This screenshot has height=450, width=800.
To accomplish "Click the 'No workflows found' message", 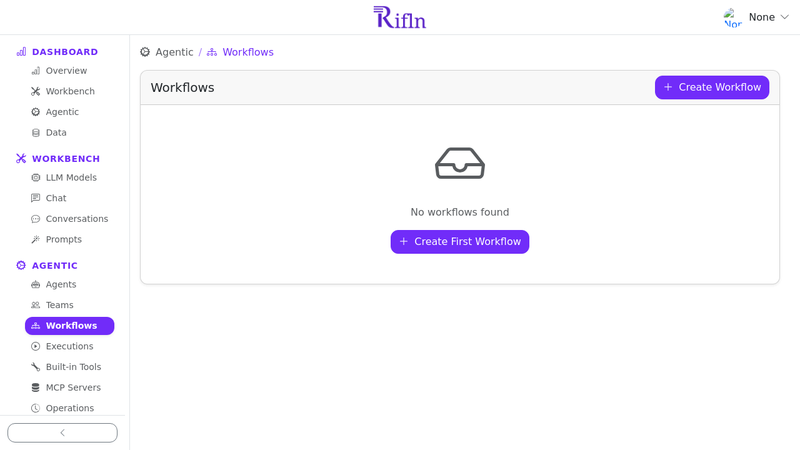I will pyautogui.click(x=460, y=212).
